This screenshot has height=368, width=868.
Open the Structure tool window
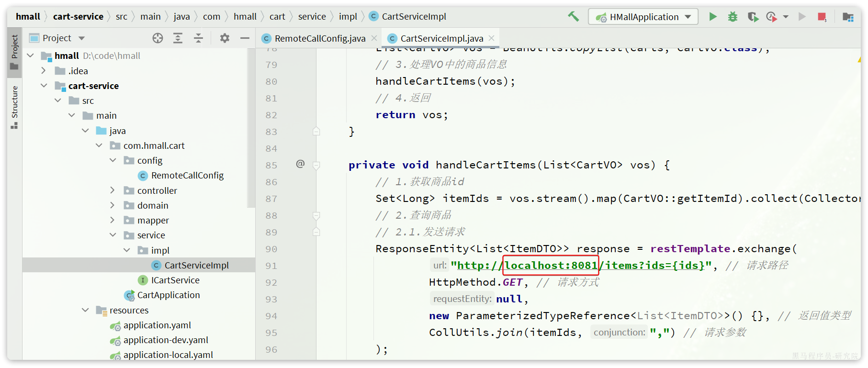(x=14, y=106)
